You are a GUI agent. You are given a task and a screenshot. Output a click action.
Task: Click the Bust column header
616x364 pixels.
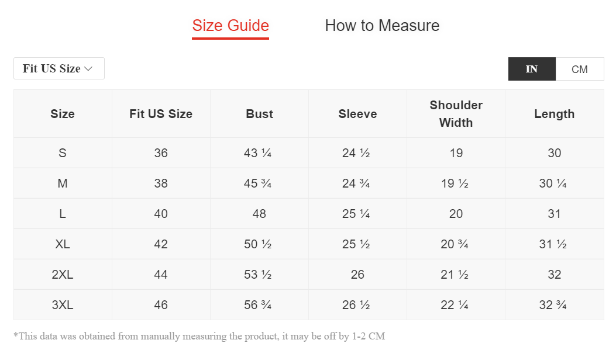tap(259, 114)
